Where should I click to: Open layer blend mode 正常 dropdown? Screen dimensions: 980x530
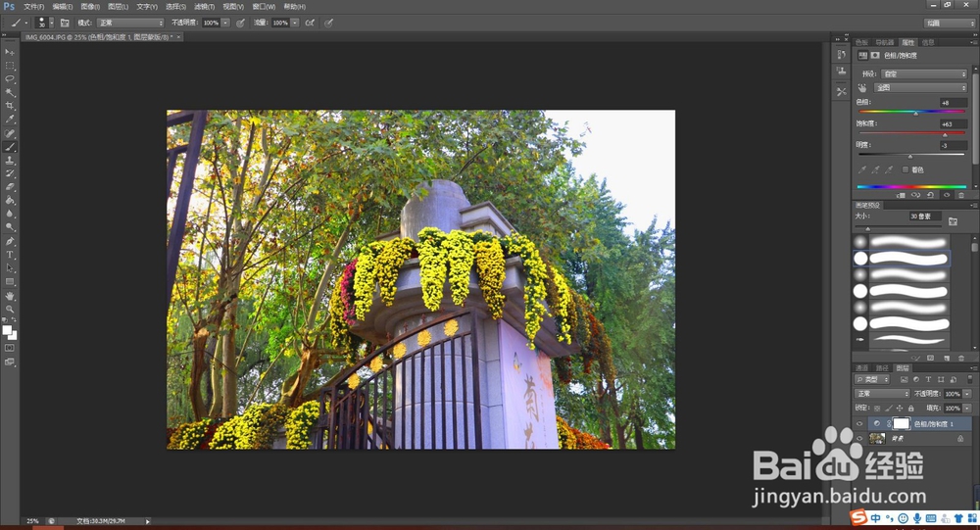[x=882, y=394]
